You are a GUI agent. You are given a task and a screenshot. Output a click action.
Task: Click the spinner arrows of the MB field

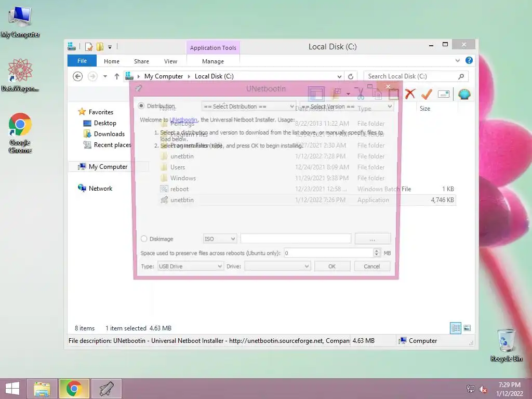click(377, 253)
